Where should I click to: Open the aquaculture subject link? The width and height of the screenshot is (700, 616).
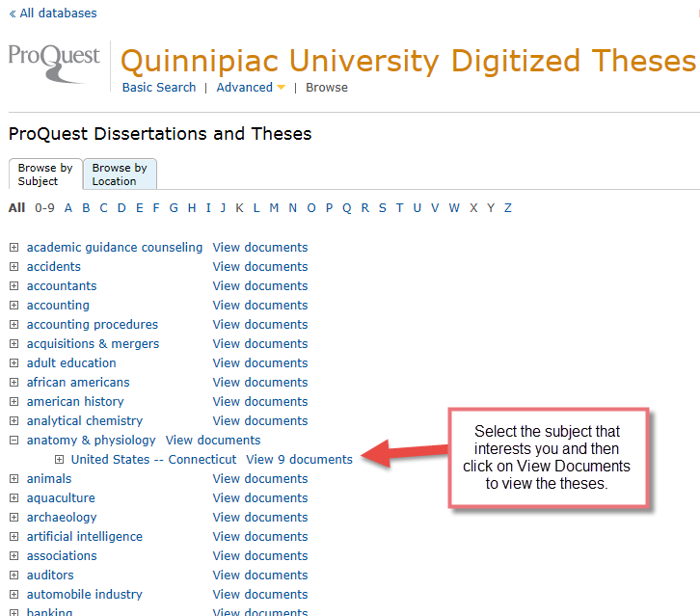click(61, 497)
